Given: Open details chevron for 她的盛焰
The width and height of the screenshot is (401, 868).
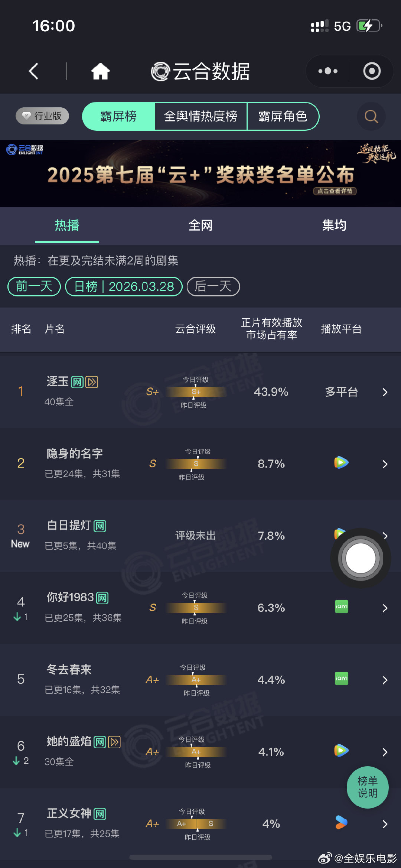Looking at the screenshot, I should click(385, 752).
